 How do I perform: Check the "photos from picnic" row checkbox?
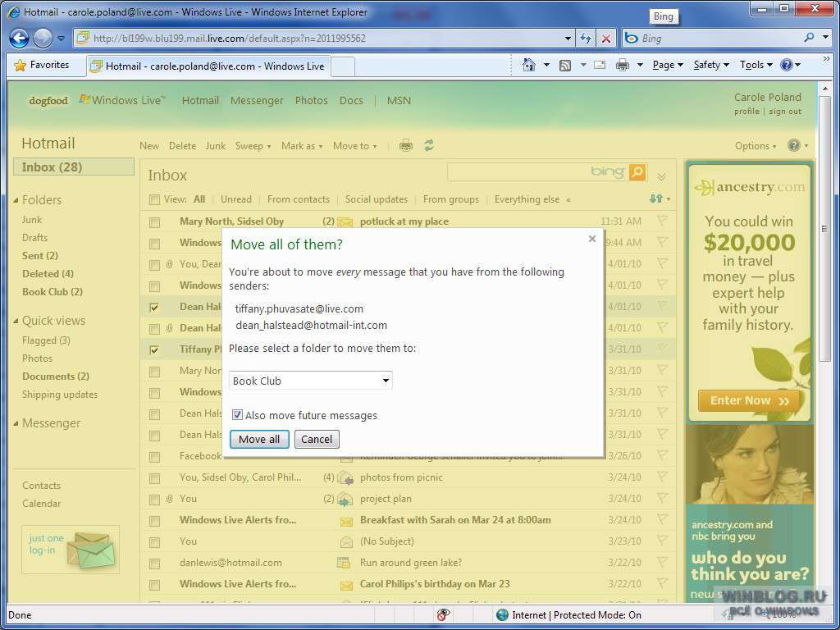(155, 478)
